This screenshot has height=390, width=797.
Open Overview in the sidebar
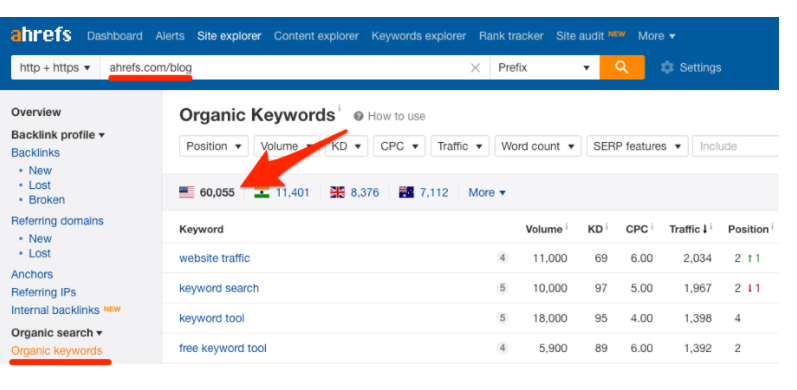click(36, 112)
